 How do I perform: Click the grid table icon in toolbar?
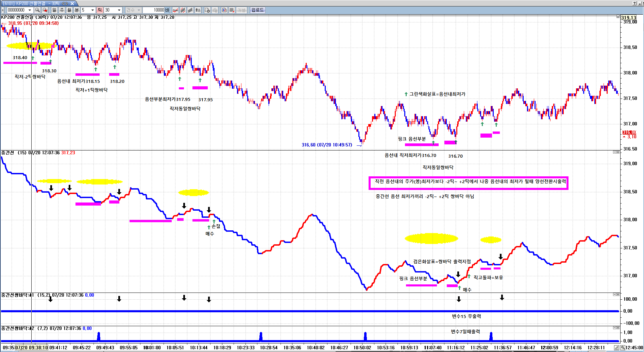(x=232, y=10)
